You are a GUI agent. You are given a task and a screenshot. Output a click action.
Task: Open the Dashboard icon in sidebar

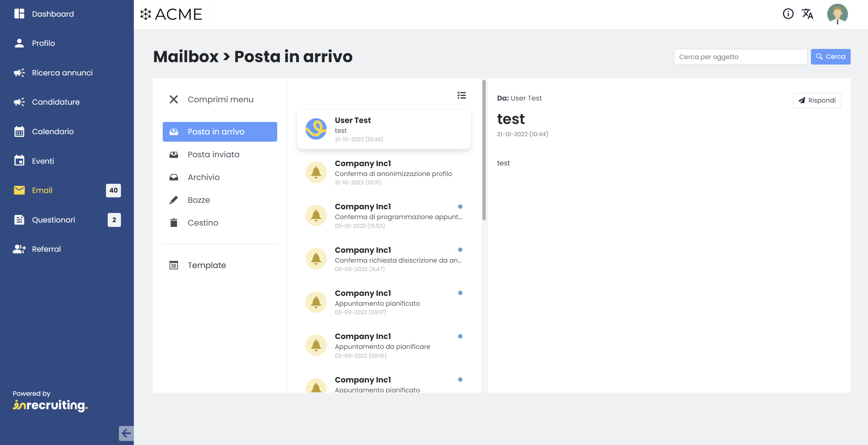click(19, 14)
